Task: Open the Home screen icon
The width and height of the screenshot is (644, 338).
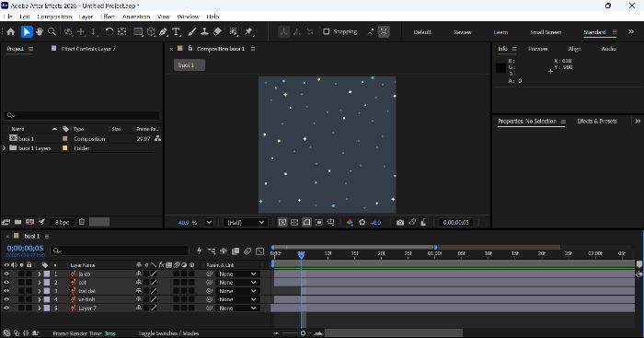Action: click(x=11, y=31)
